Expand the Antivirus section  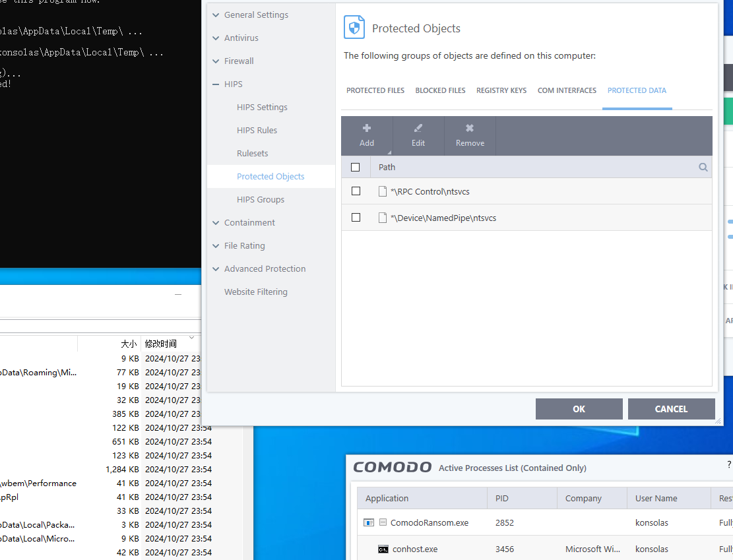216,38
